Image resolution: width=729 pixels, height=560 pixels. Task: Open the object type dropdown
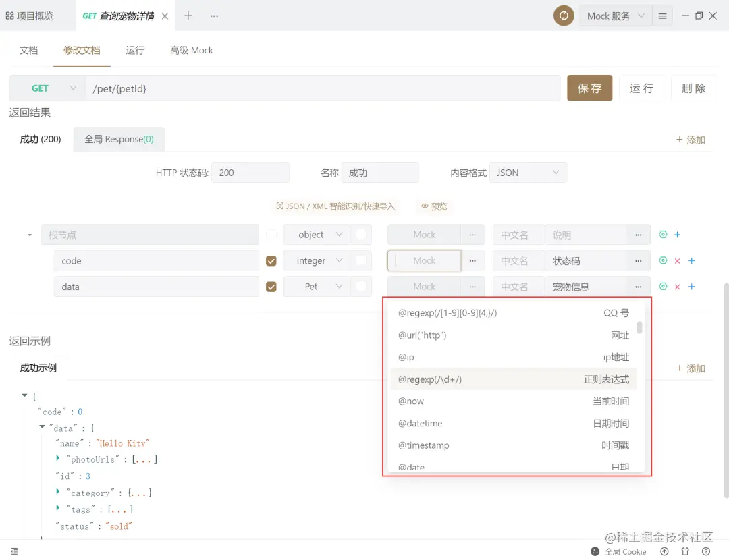(317, 235)
